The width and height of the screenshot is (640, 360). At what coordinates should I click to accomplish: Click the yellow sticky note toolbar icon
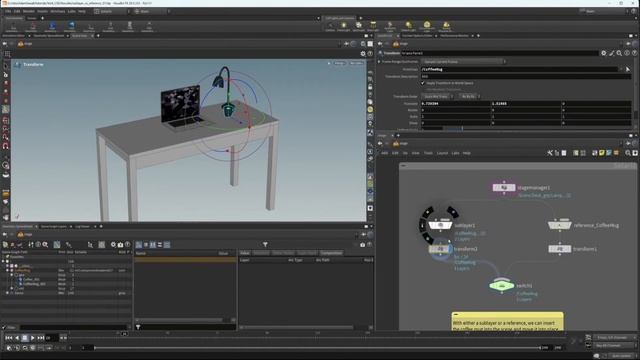point(602,153)
